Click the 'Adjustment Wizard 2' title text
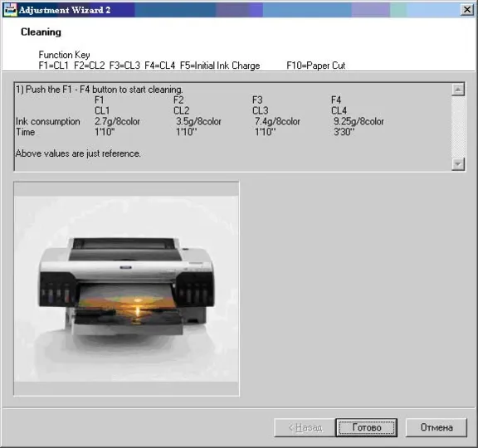The width and height of the screenshot is (478, 448). coord(65,10)
